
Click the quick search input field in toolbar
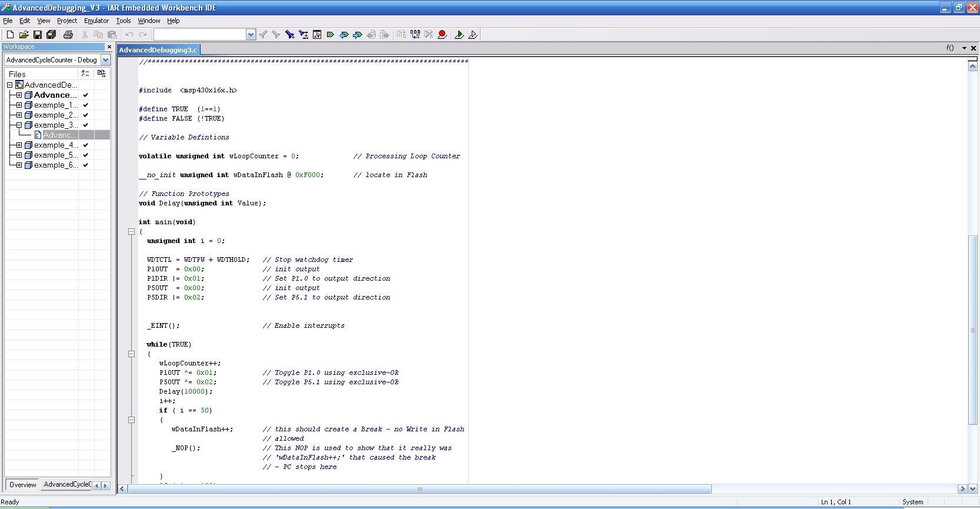click(200, 35)
